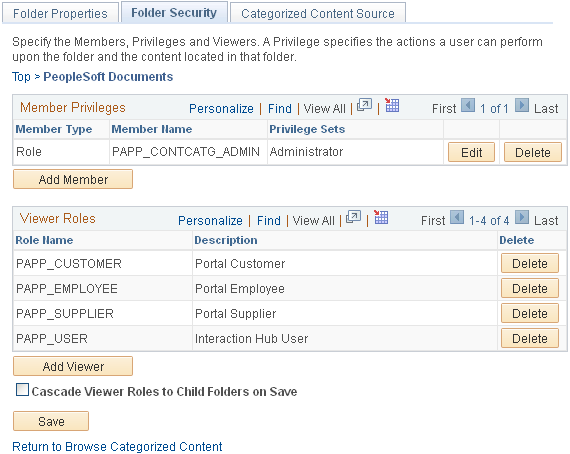Open Return to Browse Categorized Content link
Image resolution: width=570 pixels, height=454 pixels.
click(117, 446)
